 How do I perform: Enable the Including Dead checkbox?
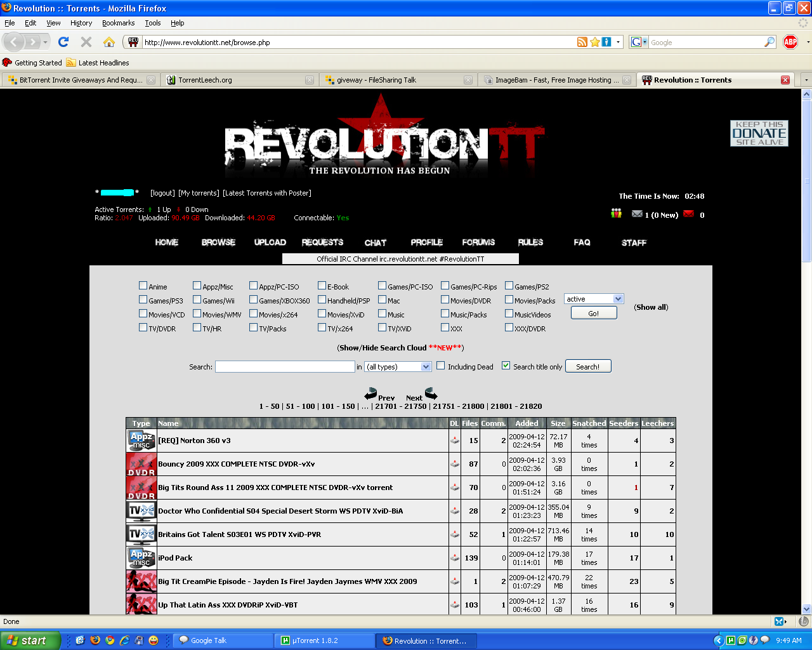[440, 366]
